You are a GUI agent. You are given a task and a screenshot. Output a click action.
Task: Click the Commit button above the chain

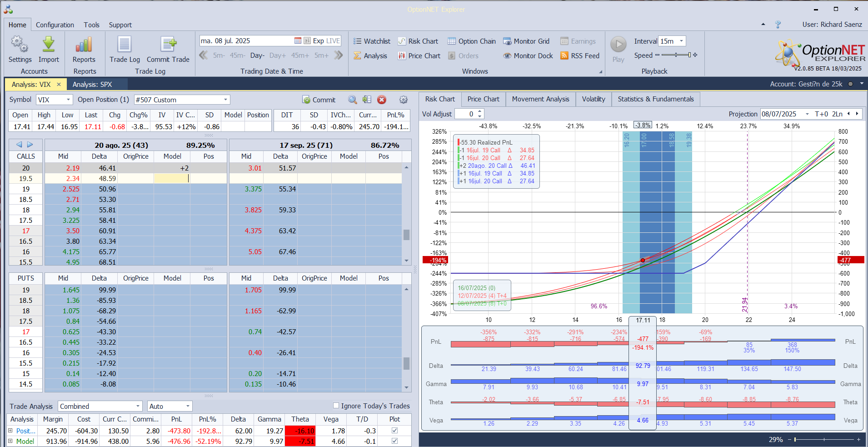click(319, 100)
